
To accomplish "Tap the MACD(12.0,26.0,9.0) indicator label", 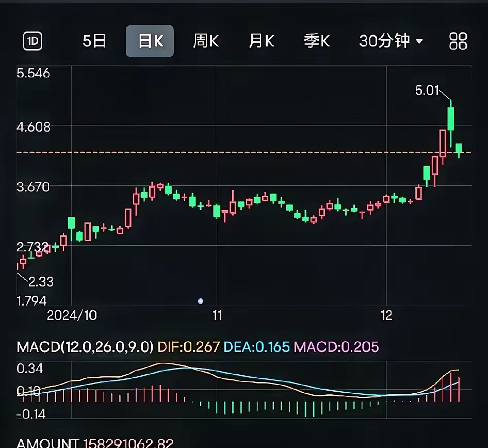I will point(85,347).
